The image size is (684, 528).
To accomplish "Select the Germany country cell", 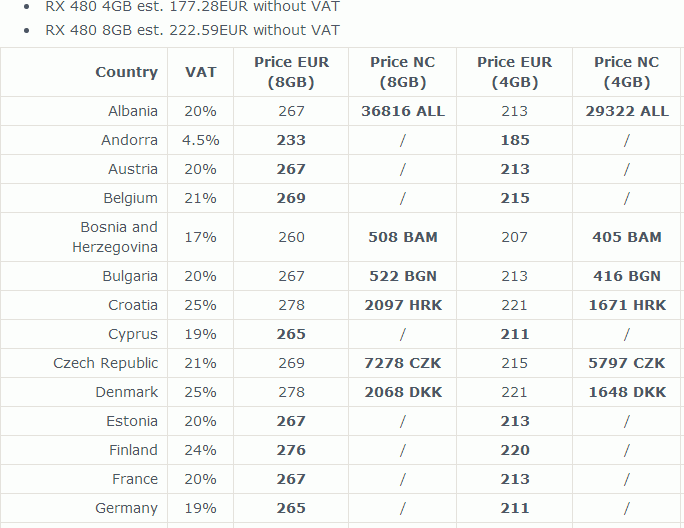I will [x=127, y=508].
